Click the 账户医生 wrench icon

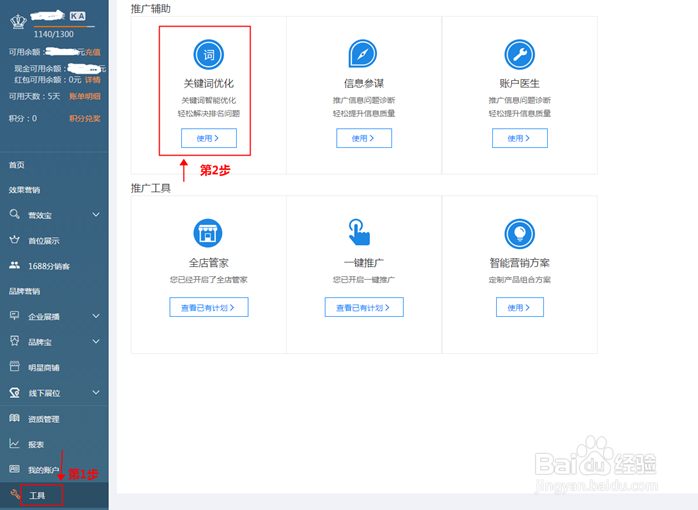pos(519,55)
